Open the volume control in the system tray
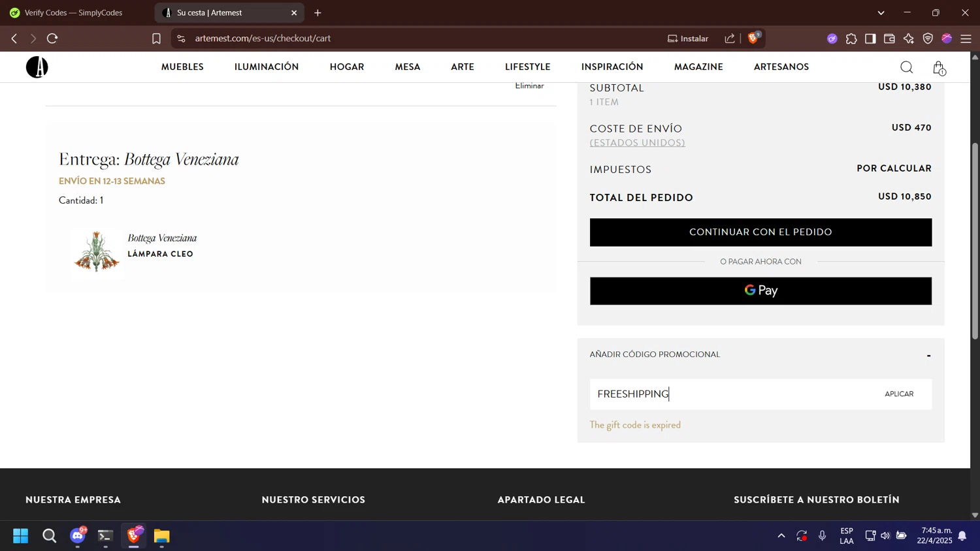This screenshot has height=551, width=980. 885,536
